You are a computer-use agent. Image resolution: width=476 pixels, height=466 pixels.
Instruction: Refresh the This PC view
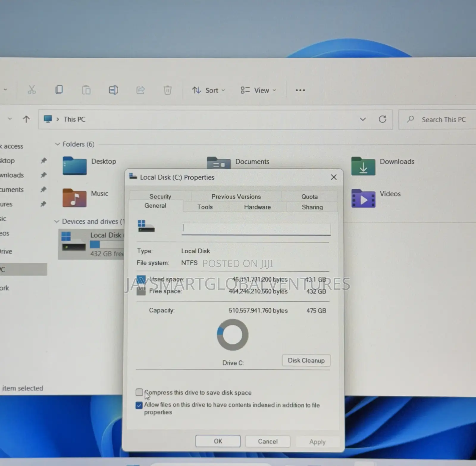(383, 119)
